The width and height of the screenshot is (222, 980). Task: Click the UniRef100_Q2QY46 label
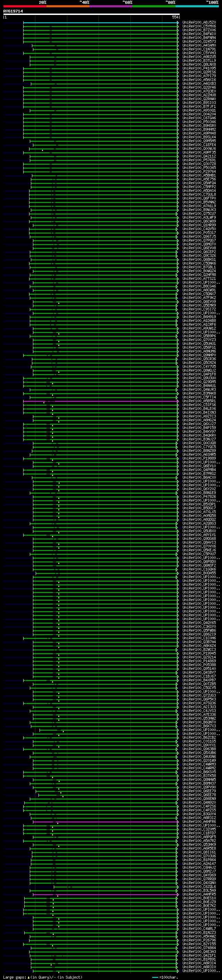point(199,88)
